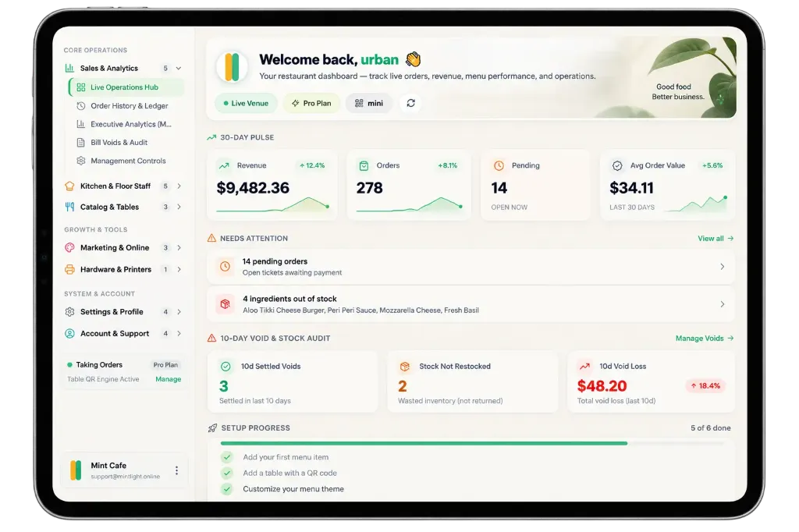Viewport: 799px width, 532px height.
Task: Collapse the Sales & Analytics section chevron
Action: point(179,69)
